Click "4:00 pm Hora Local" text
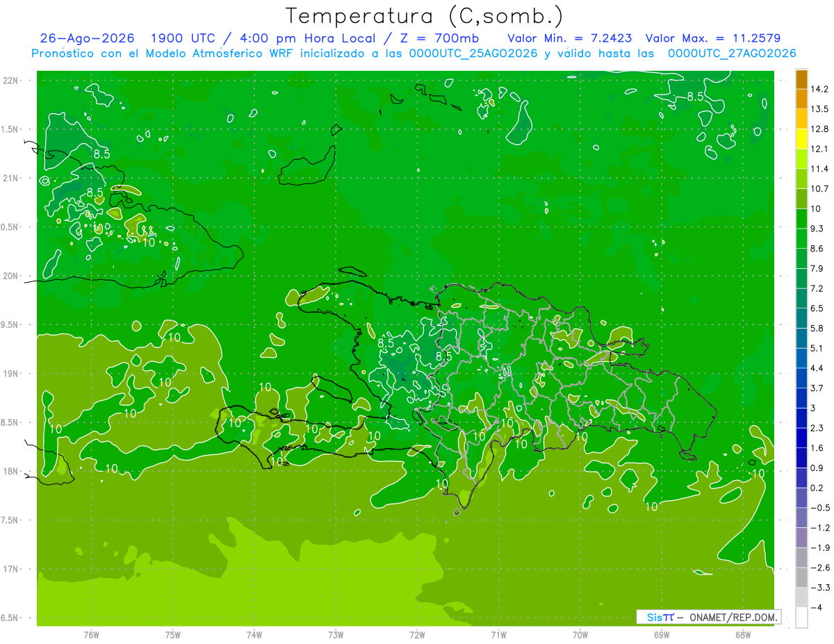Viewport: 834px width, 644px height. click(307, 38)
